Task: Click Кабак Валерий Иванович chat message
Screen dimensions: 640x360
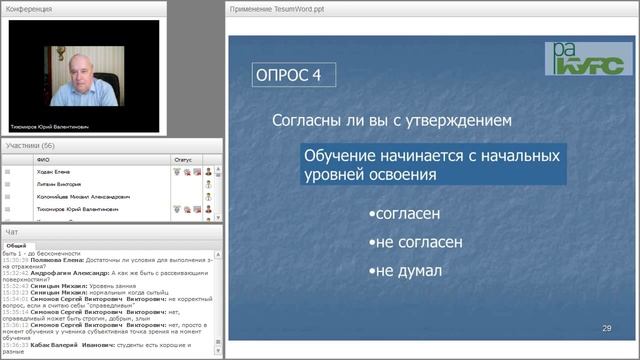Action: [x=97, y=348]
